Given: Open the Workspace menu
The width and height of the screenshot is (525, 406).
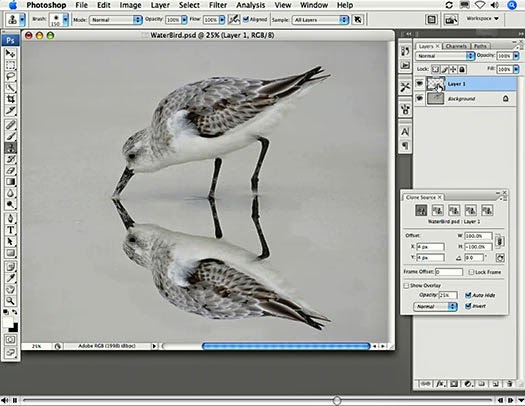Looking at the screenshot, I should (x=482, y=19).
